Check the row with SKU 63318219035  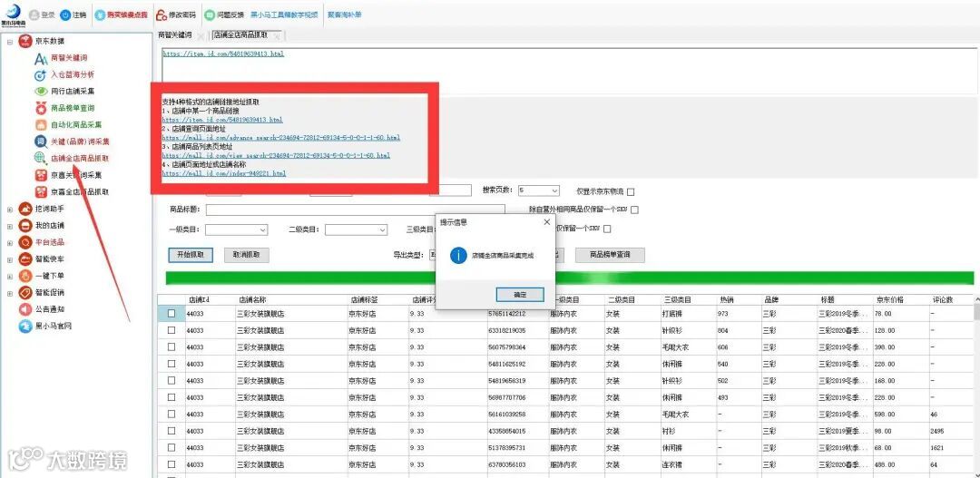pyautogui.click(x=171, y=330)
